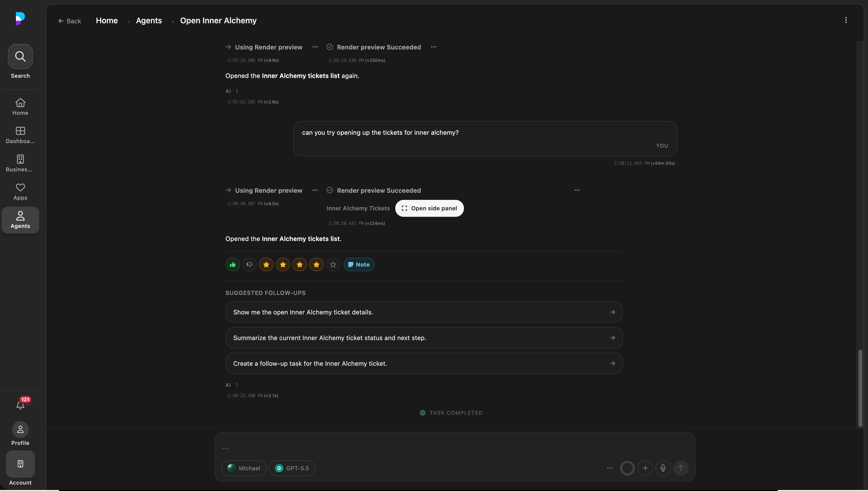868x491 pixels.
Task: Open the Michael agent selector
Action: click(244, 468)
